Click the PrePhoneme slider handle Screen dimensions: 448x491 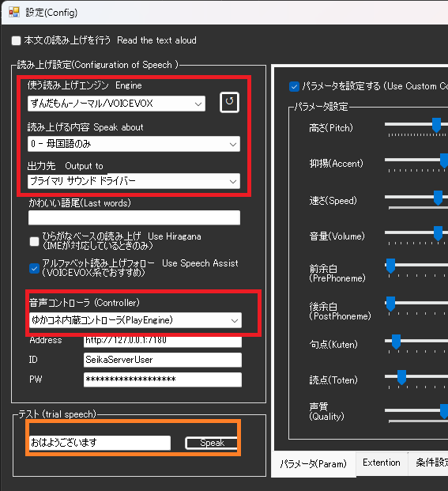(390, 266)
